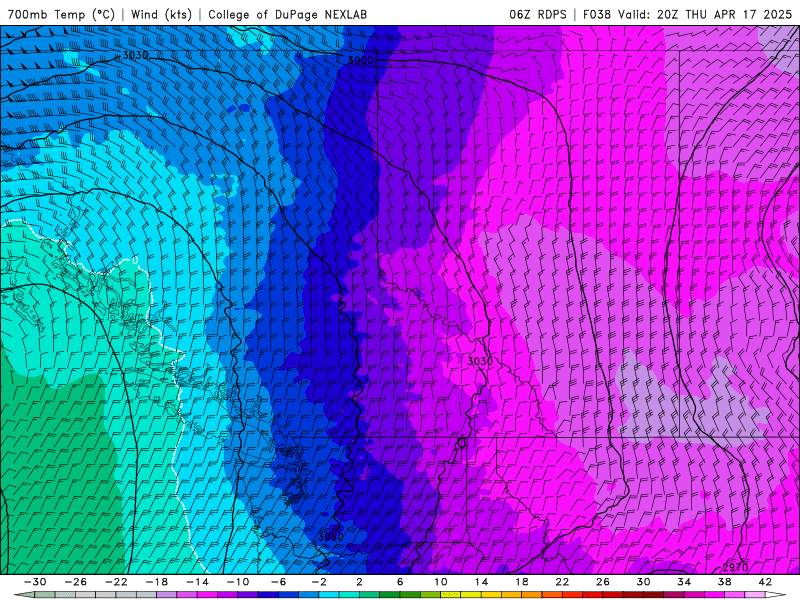This screenshot has width=800, height=600.
Task: Click the 34 value on the color scale
Action: coord(684,582)
